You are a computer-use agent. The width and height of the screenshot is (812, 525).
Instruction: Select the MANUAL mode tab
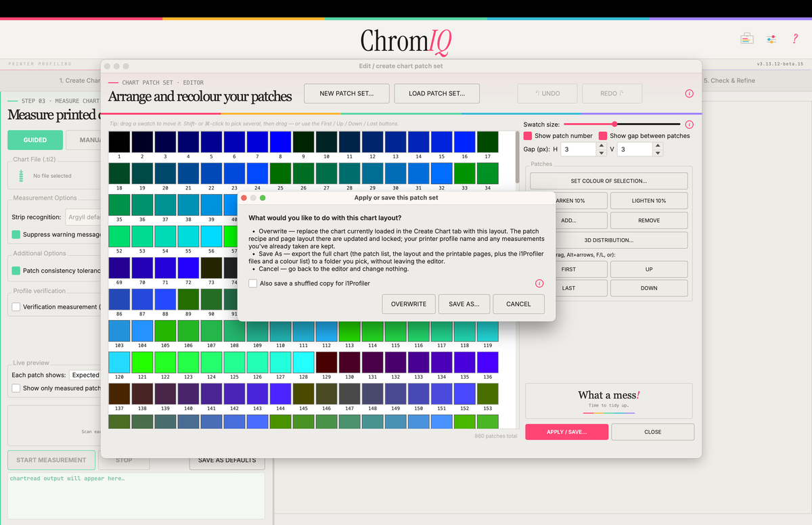pos(84,140)
